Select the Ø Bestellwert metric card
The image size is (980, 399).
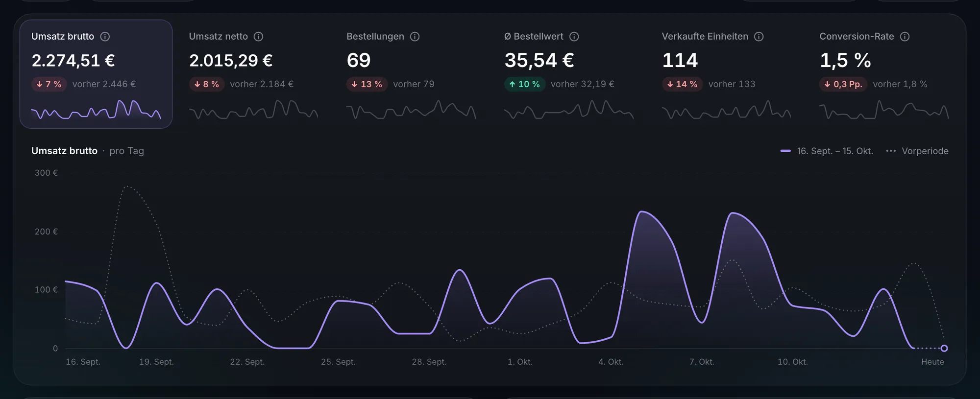(569, 74)
